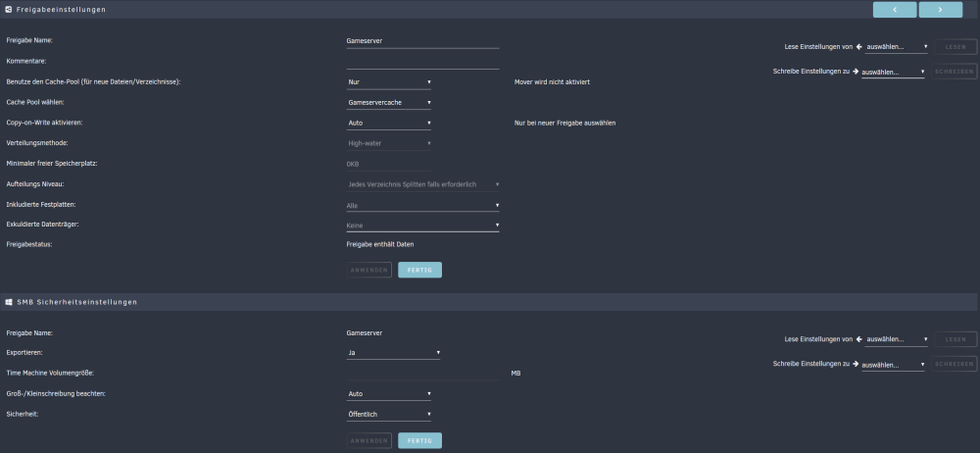Click the 'SMB Sicherheitseinstellungen' section title

pos(76,302)
